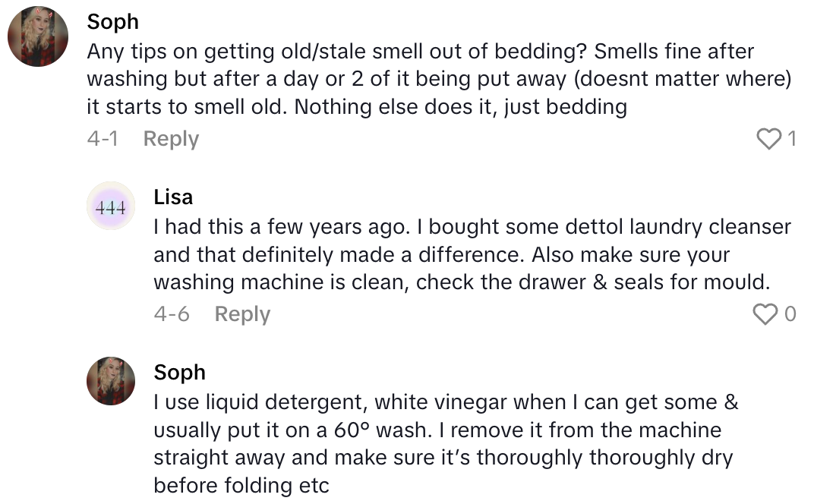Reply to Soph's original bedding comment

(171, 139)
